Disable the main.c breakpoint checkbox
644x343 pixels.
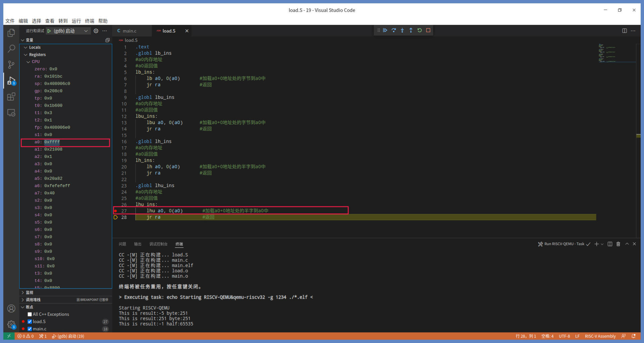(x=30, y=329)
